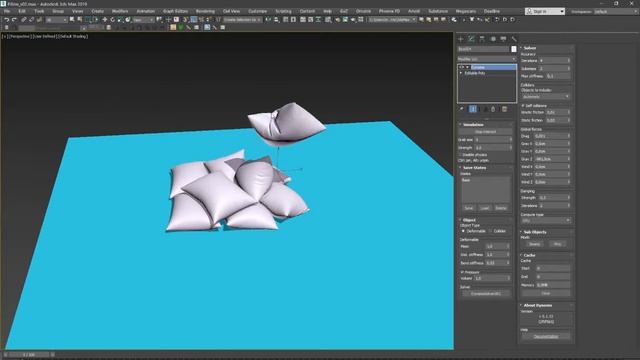Click the Redo arrow in main toolbar

[14, 20]
